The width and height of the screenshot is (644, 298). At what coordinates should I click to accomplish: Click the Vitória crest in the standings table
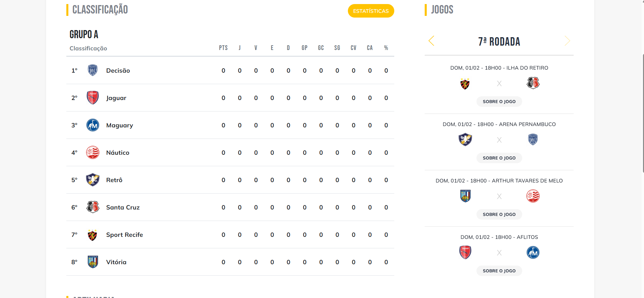point(92,262)
